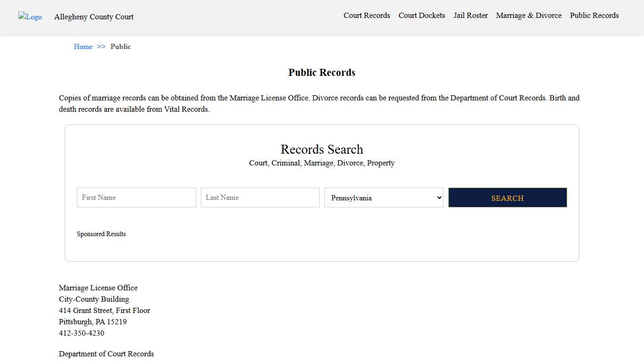Click the SEARCH button

click(x=507, y=197)
